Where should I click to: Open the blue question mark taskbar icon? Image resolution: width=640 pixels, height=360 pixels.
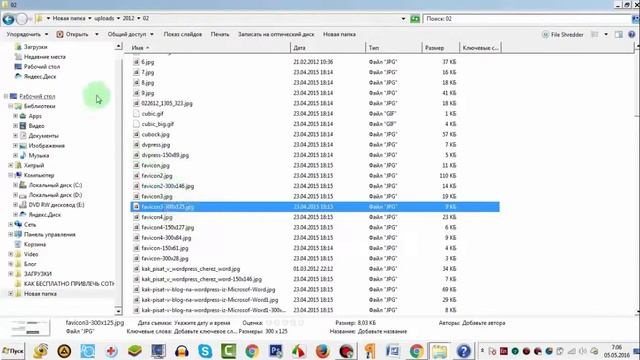tap(464, 351)
